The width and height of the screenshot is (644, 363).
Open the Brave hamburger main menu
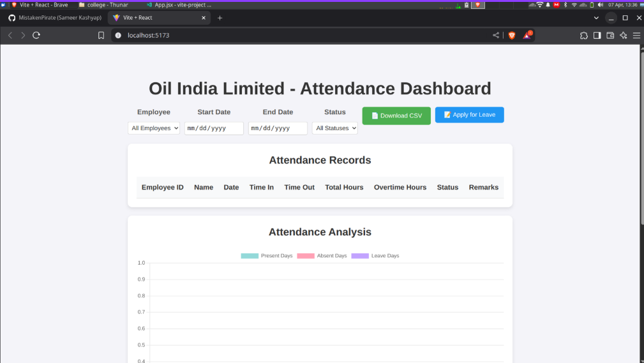[x=636, y=35]
